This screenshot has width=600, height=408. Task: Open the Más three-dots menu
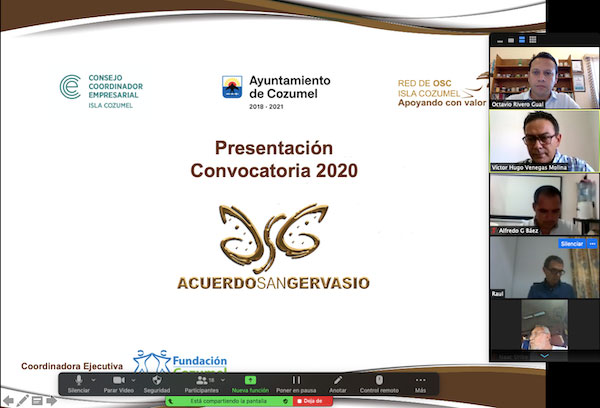(421, 384)
